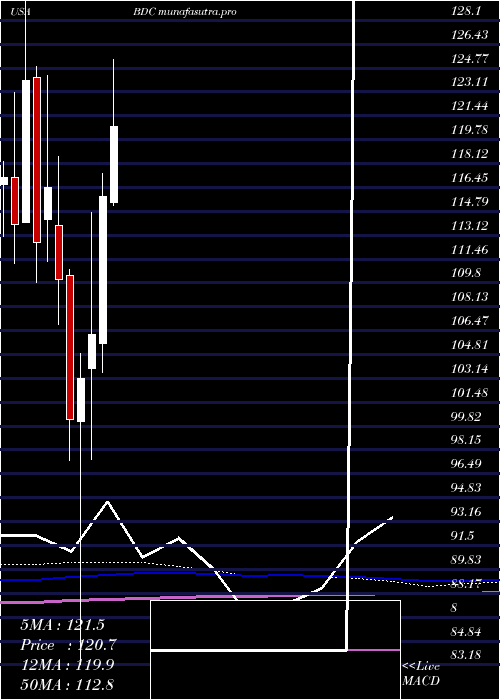Image resolution: width=500 pixels, height=700 pixels.
Task: Click the '50MA : 112.8' readout
Action: tap(67, 684)
